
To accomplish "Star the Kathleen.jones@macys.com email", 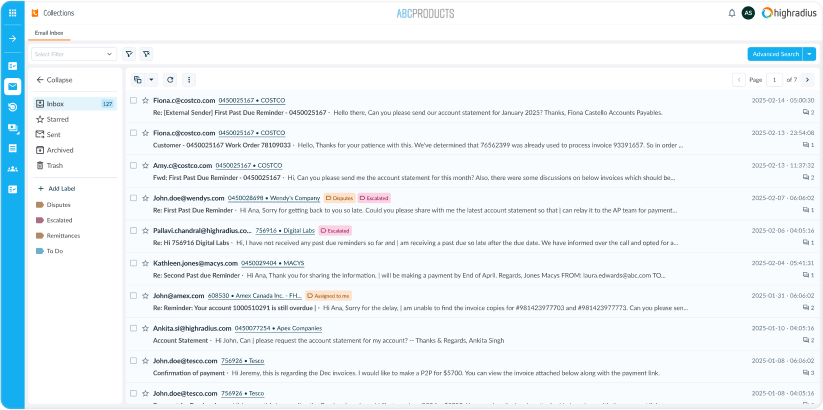I will pyautogui.click(x=145, y=263).
